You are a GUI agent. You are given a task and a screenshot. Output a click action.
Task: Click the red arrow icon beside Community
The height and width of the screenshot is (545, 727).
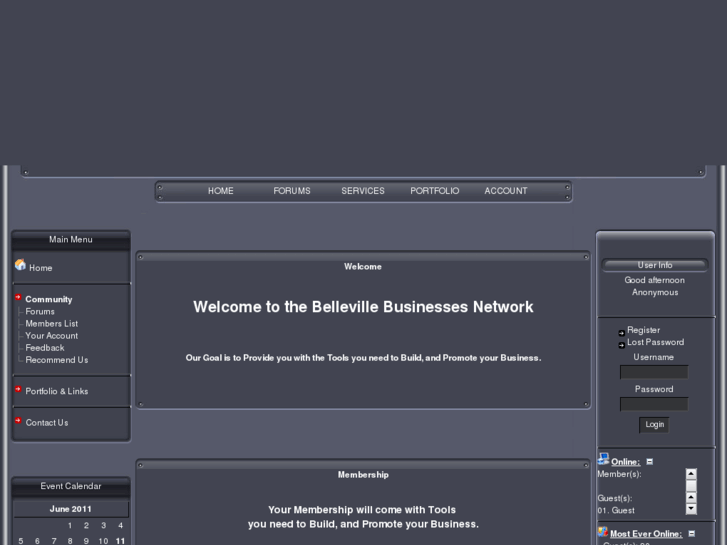(18, 298)
